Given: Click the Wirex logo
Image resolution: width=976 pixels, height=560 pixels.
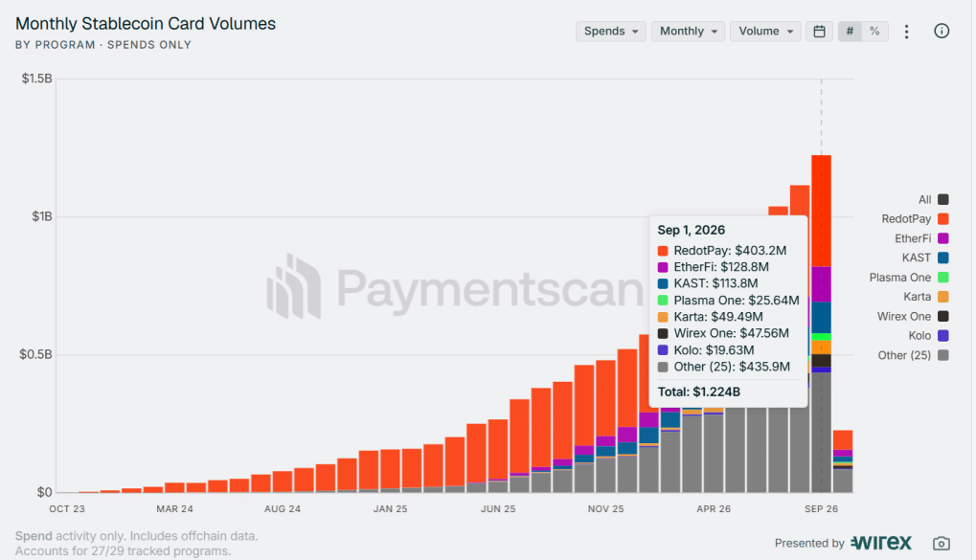Looking at the screenshot, I should pyautogui.click(x=881, y=543).
